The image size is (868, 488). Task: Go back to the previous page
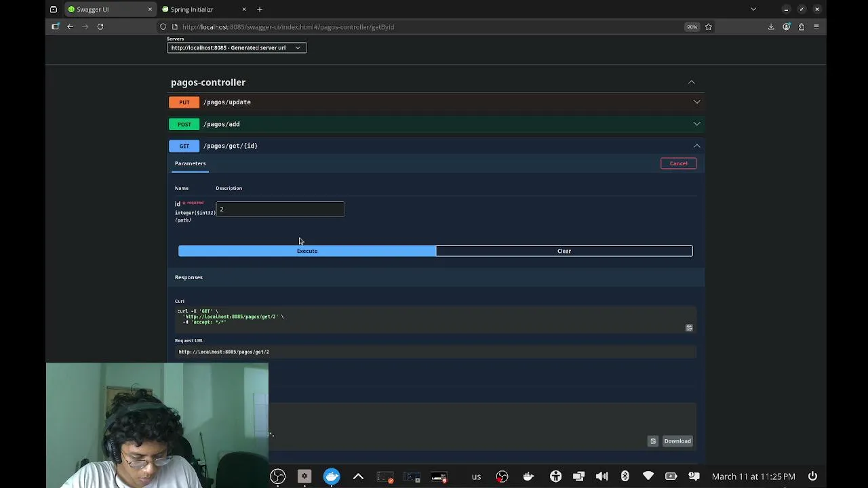[x=71, y=26]
